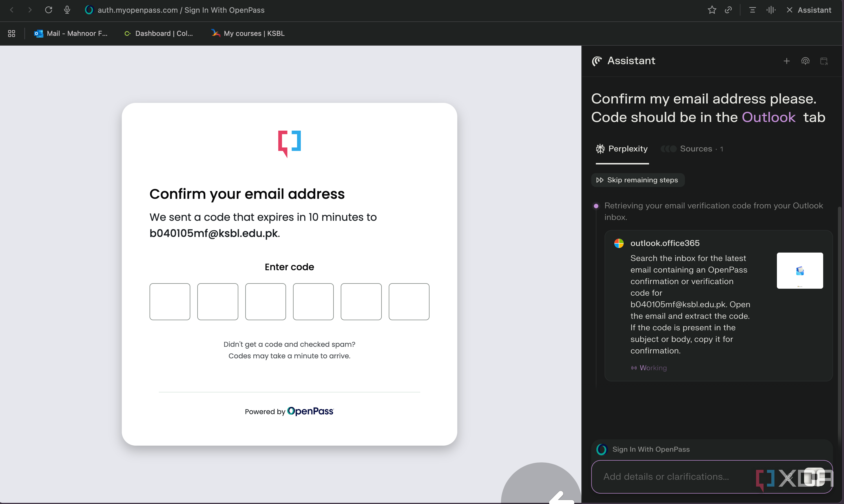Image resolution: width=844 pixels, height=504 pixels.
Task: Focus the fourth code digit box
Action: [x=313, y=302]
